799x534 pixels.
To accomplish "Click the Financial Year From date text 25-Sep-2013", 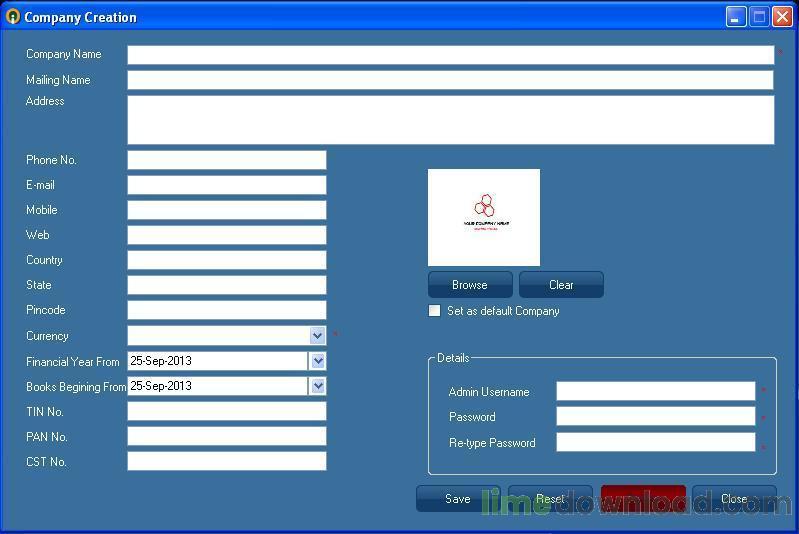I will click(x=161, y=361).
